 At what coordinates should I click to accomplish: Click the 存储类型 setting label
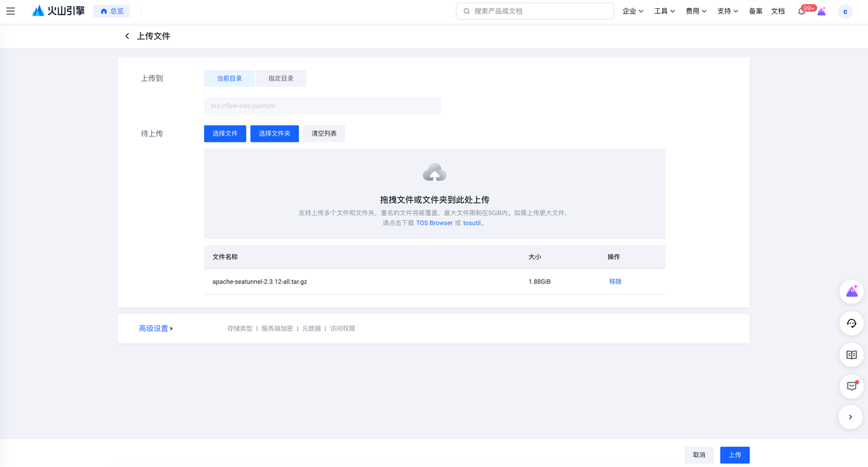coord(240,329)
